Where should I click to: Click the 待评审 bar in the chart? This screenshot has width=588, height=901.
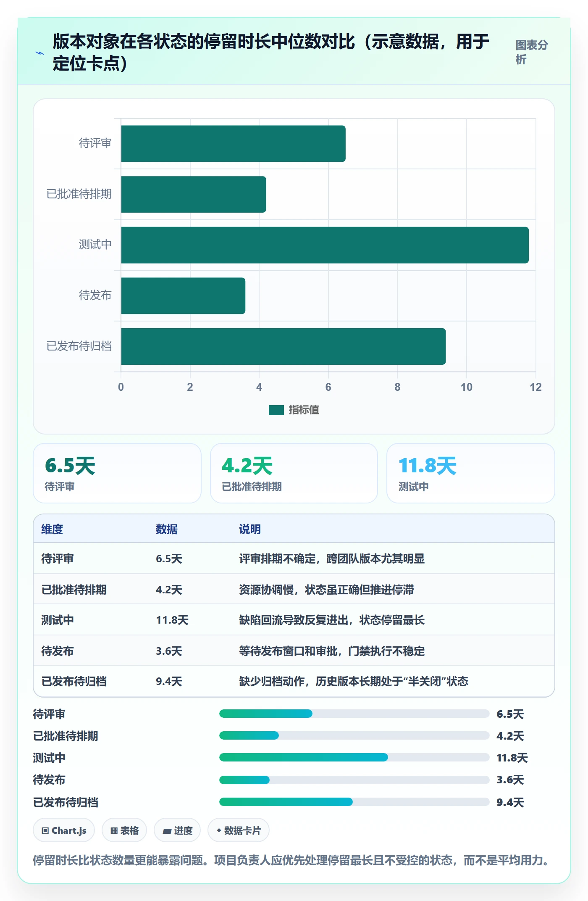coord(233,144)
